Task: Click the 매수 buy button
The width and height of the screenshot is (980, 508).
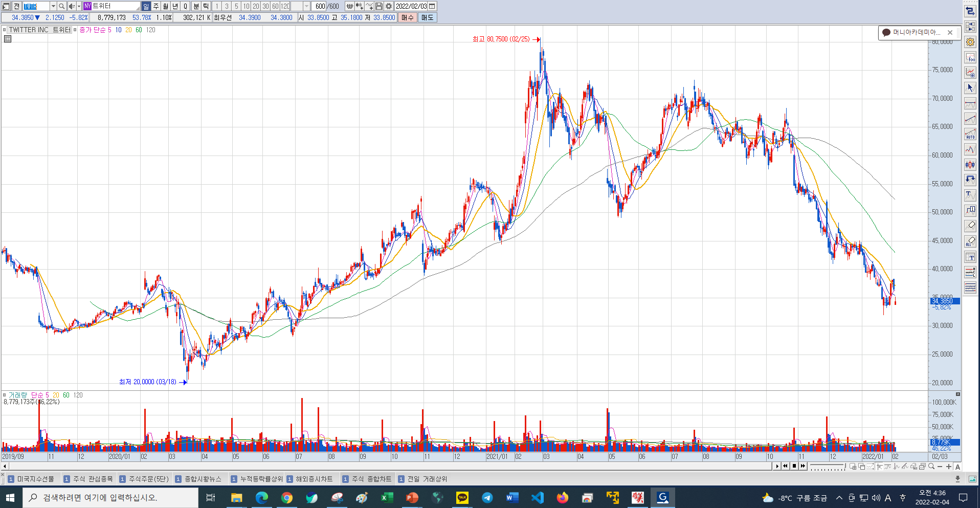Action: coord(408,17)
